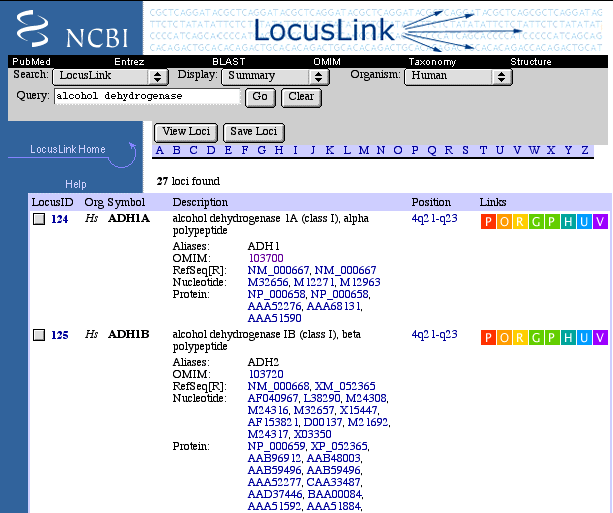Go to OMIM in the top bar
The image size is (613, 513).
327,62
